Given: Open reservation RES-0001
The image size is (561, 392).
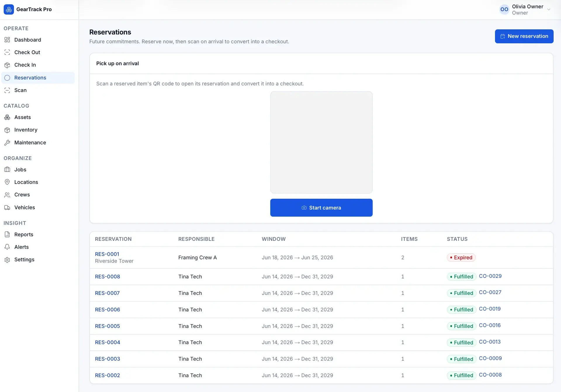Looking at the screenshot, I should 107,254.
